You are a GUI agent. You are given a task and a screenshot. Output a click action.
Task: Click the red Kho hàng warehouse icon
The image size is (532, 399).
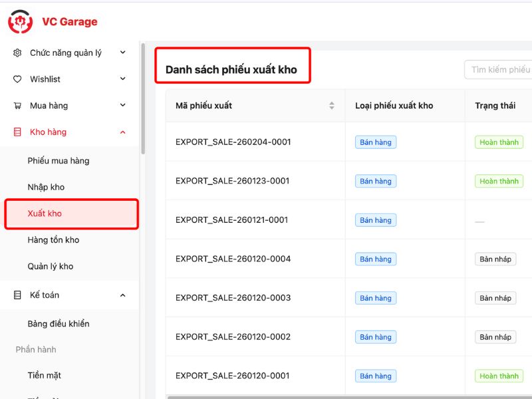tap(17, 132)
